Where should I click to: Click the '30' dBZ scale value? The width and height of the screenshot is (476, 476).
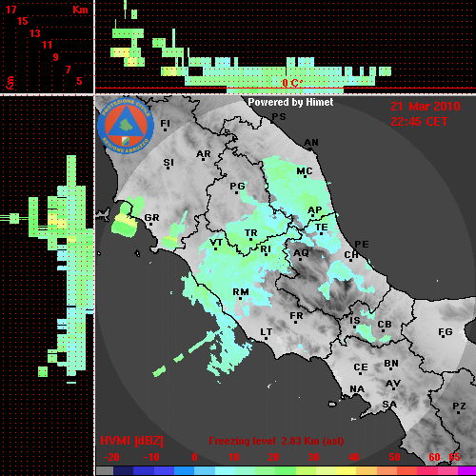click(313, 457)
